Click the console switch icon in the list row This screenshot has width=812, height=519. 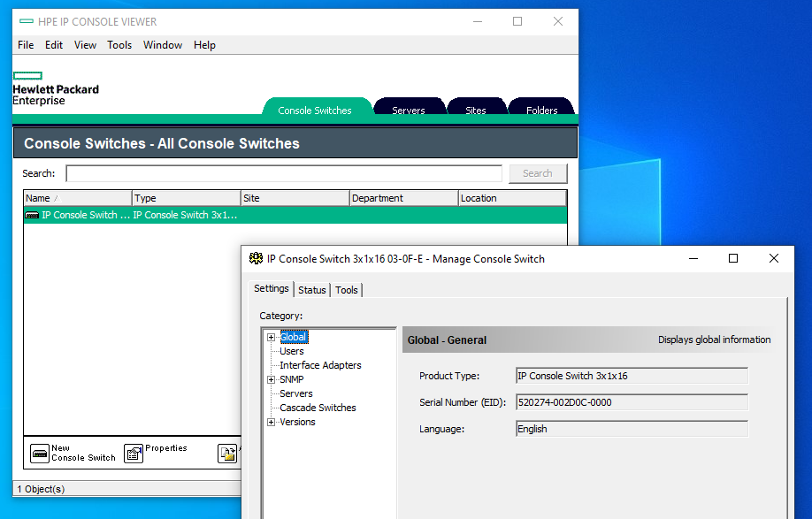pos(32,215)
